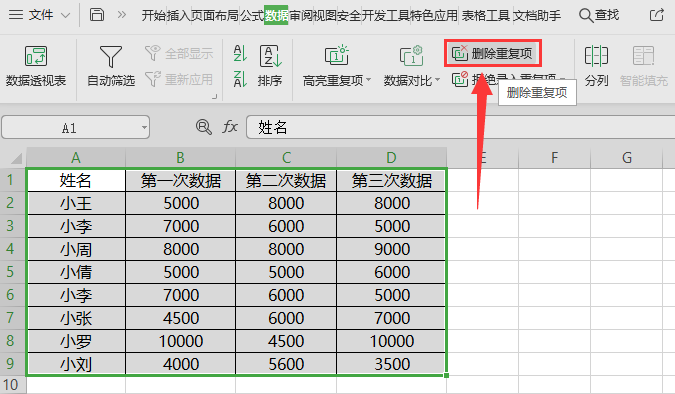675x394 pixels.
Task: Select the cell containing 小罗
Action: click(76, 341)
